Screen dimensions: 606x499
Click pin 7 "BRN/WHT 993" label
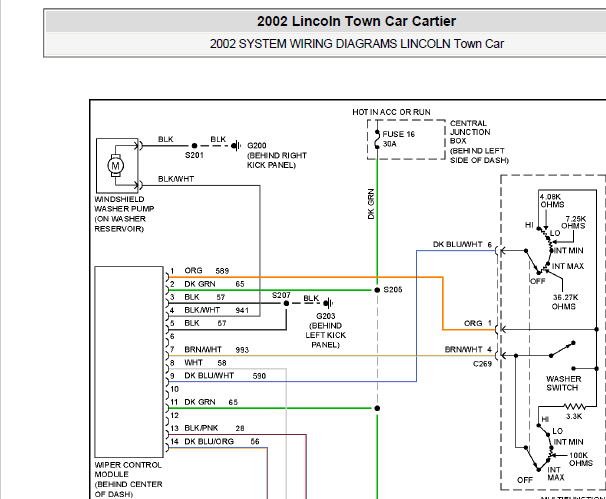click(x=216, y=350)
